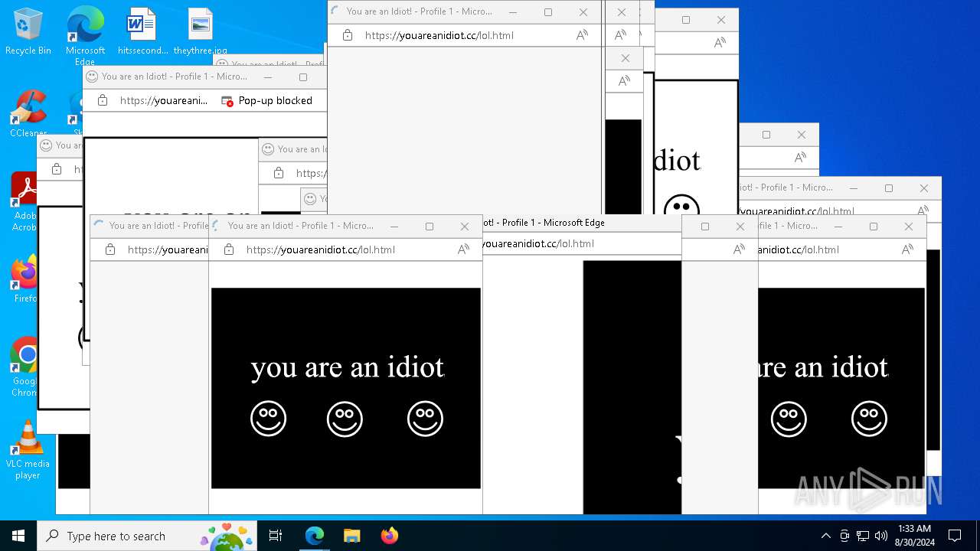Maximize the frontmost three-smiley Edge window
This screenshot has height=551, width=980.
[x=430, y=227]
